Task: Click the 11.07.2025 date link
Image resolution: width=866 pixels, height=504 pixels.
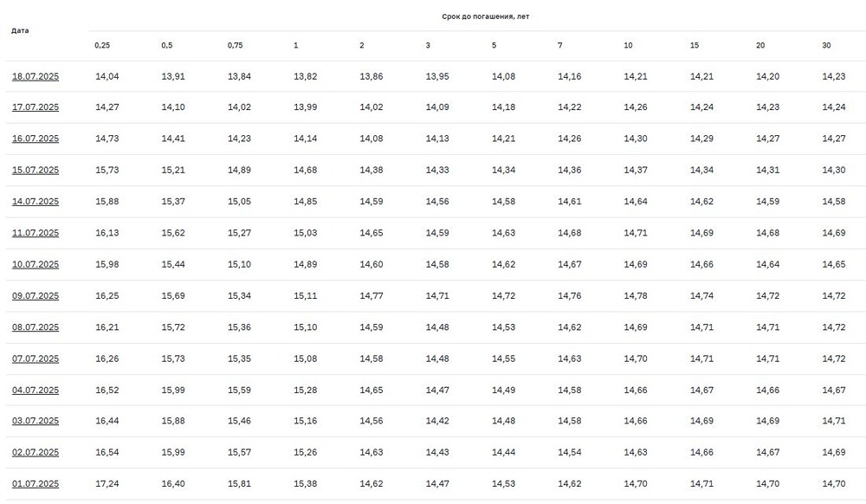Action: pyautogui.click(x=36, y=233)
